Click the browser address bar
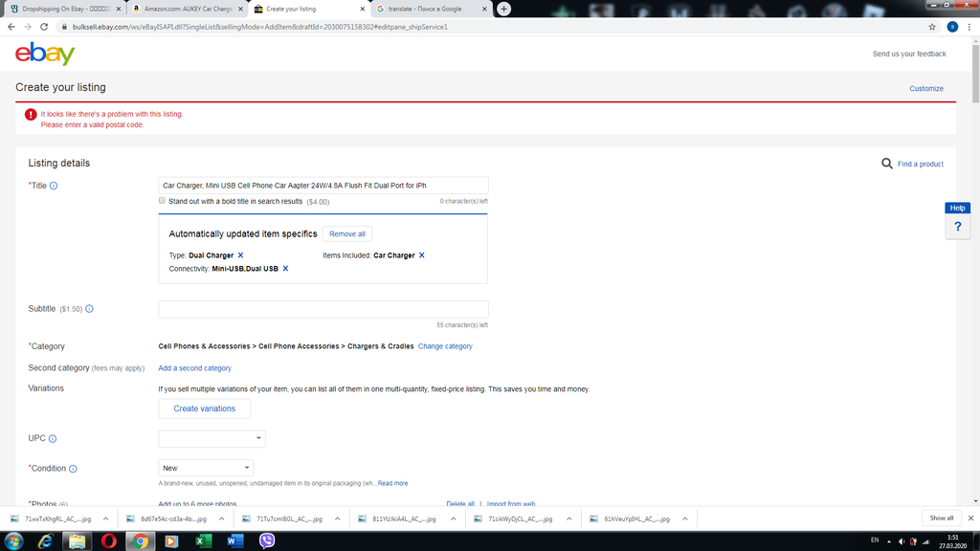Viewport: 980px width, 551px height. click(x=489, y=27)
